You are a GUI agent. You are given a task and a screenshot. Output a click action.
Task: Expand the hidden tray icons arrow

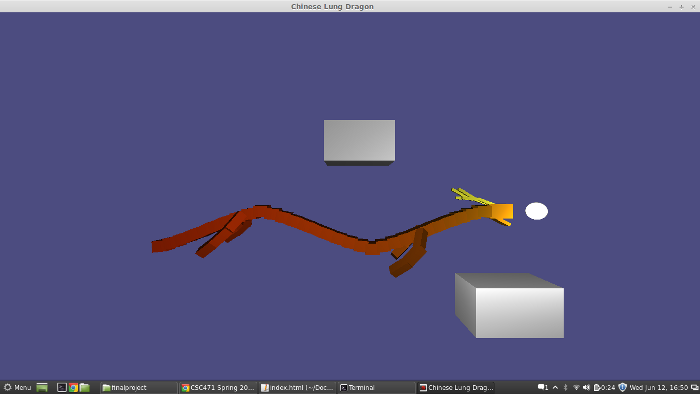click(x=555, y=387)
